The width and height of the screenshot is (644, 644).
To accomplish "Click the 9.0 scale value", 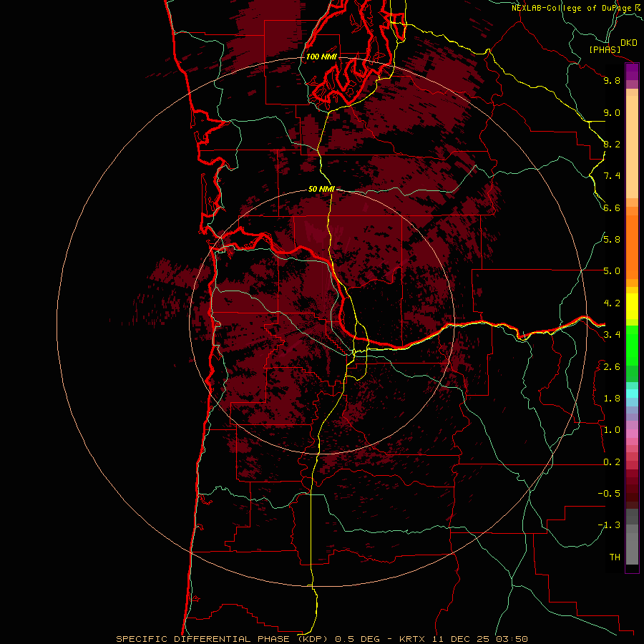I will click(612, 112).
